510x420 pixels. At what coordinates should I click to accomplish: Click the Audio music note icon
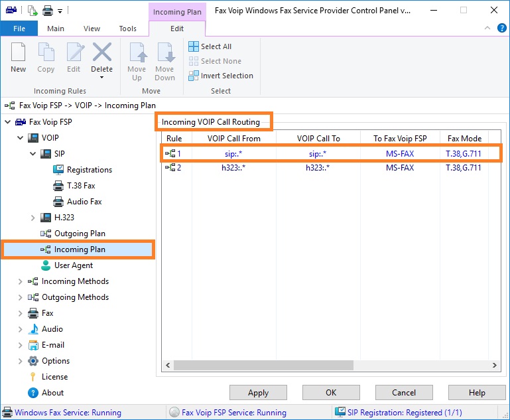pos(34,329)
